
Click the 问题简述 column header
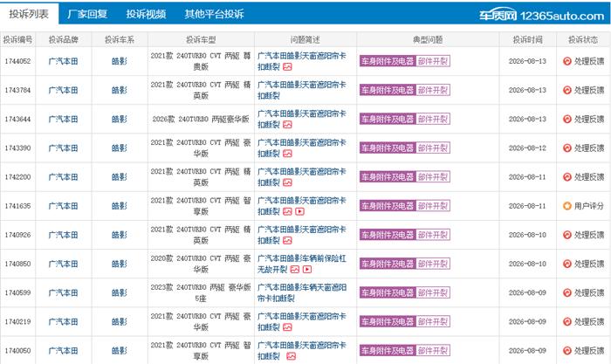coord(305,40)
